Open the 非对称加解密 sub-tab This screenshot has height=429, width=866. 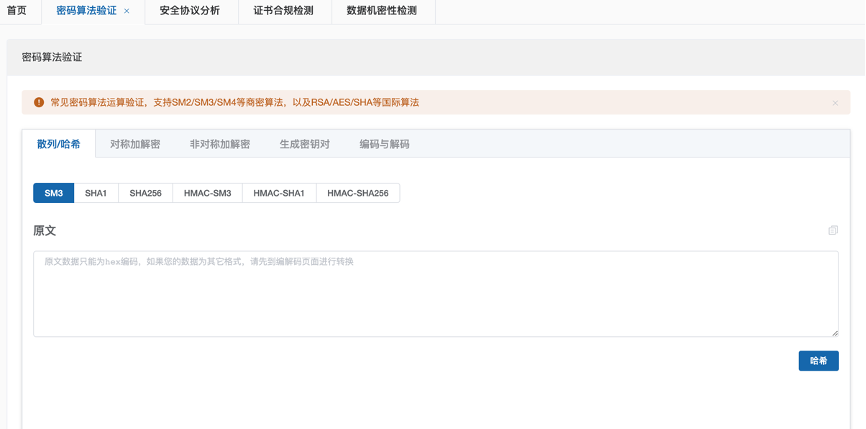pos(220,144)
